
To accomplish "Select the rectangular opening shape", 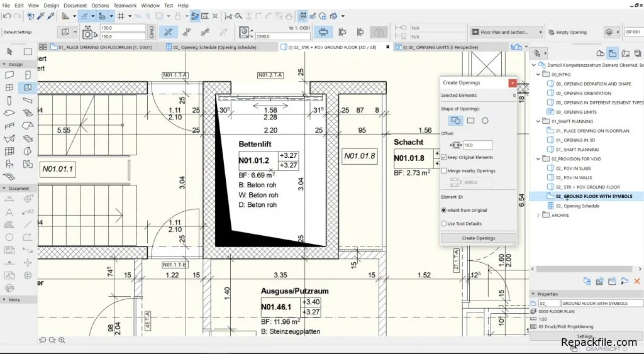I will 470,121.
